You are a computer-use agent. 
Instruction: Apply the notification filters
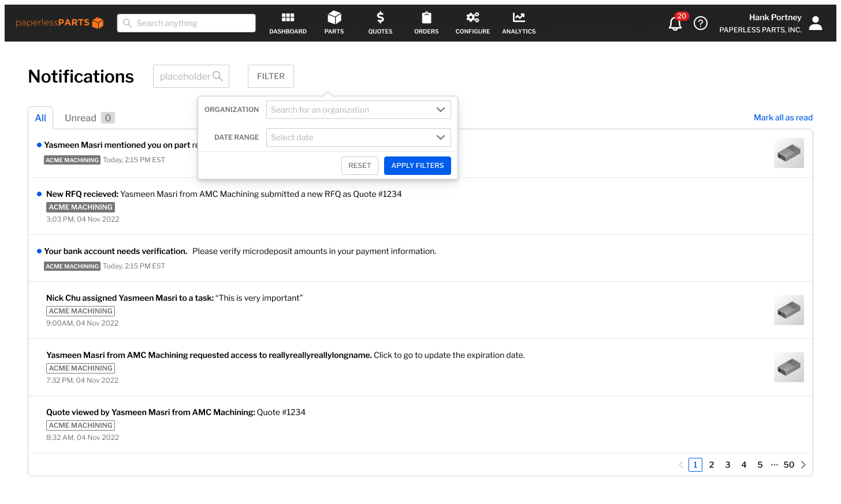click(x=417, y=166)
